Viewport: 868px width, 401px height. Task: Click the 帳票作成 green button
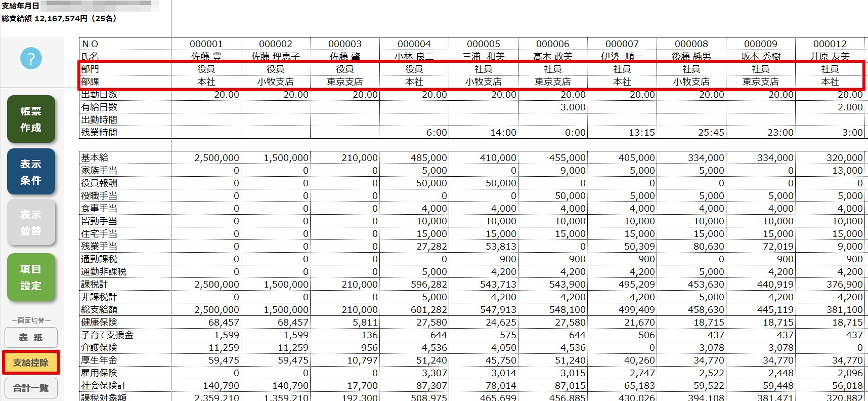point(31,119)
